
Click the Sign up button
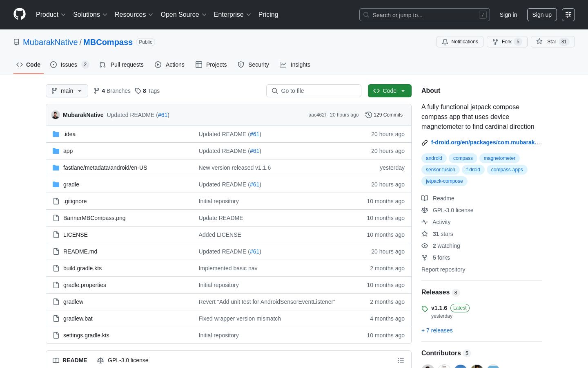point(542,15)
